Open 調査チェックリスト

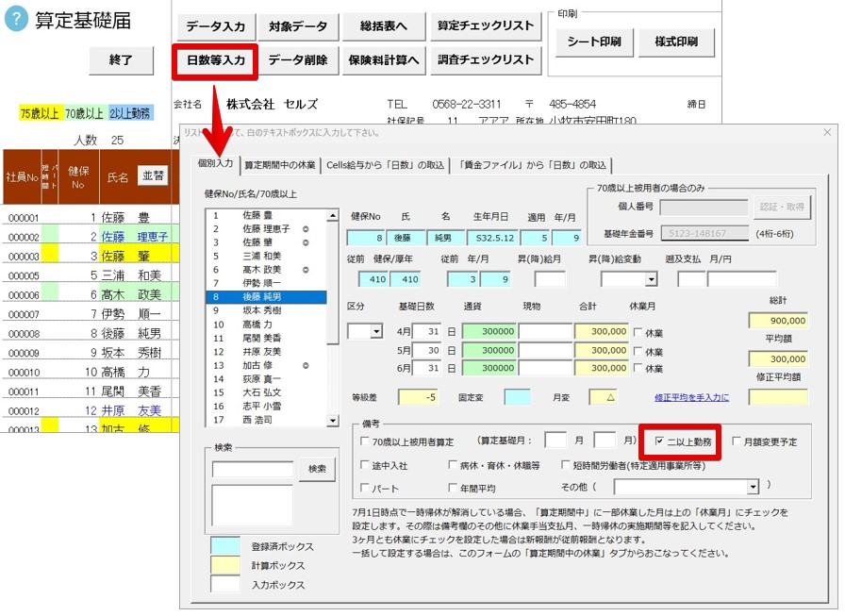(x=486, y=59)
